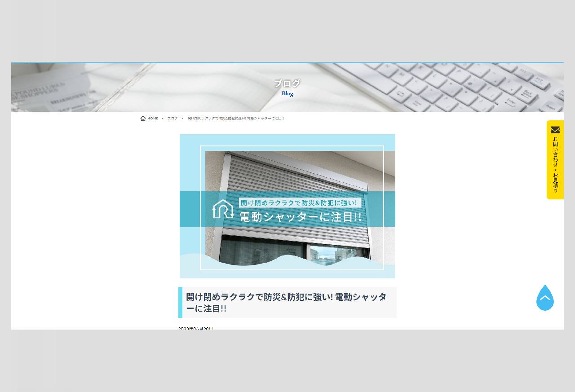Open the electric shutter article banner image
Image resolution: width=575 pixels, height=392 pixels.
(x=287, y=206)
